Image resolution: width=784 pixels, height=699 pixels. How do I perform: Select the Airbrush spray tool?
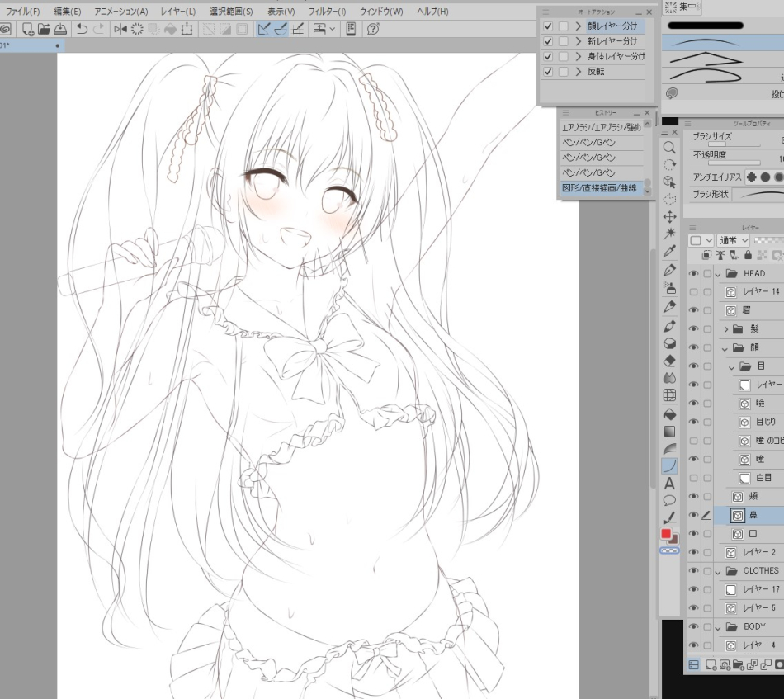click(x=669, y=288)
